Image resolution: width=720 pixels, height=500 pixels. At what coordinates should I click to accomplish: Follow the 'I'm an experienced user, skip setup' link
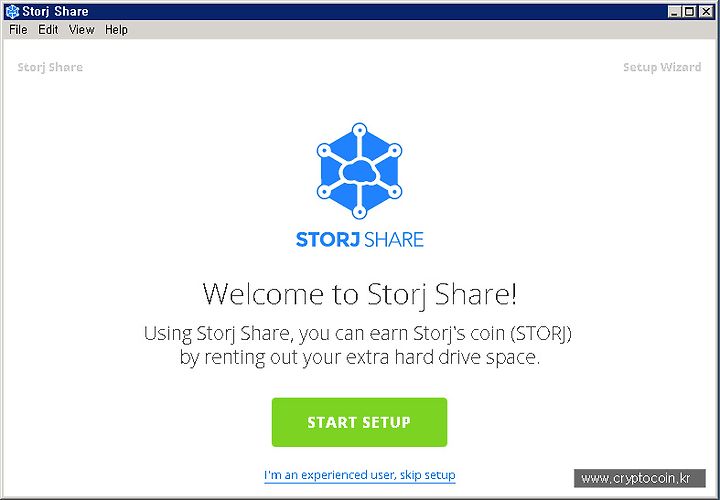(360, 475)
